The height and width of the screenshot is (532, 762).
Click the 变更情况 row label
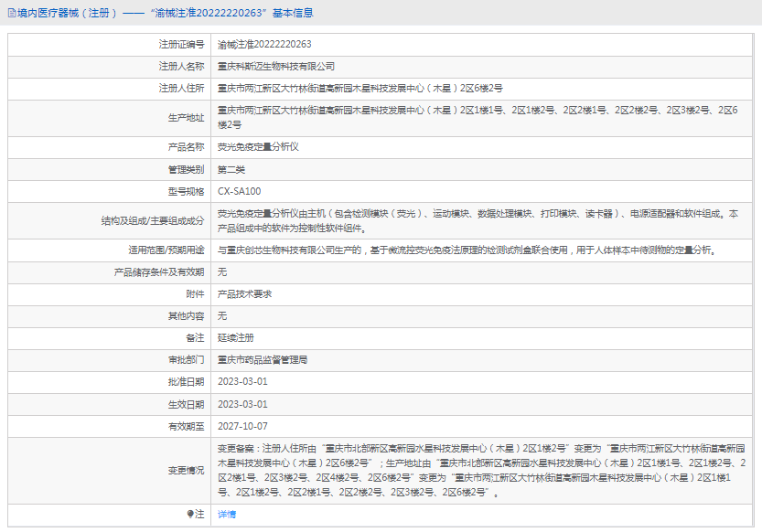[x=186, y=471]
